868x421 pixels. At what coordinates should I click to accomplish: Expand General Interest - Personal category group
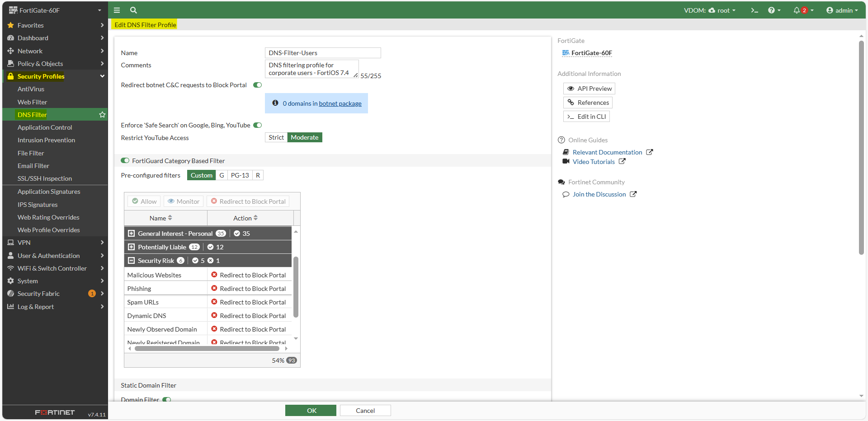tap(132, 234)
